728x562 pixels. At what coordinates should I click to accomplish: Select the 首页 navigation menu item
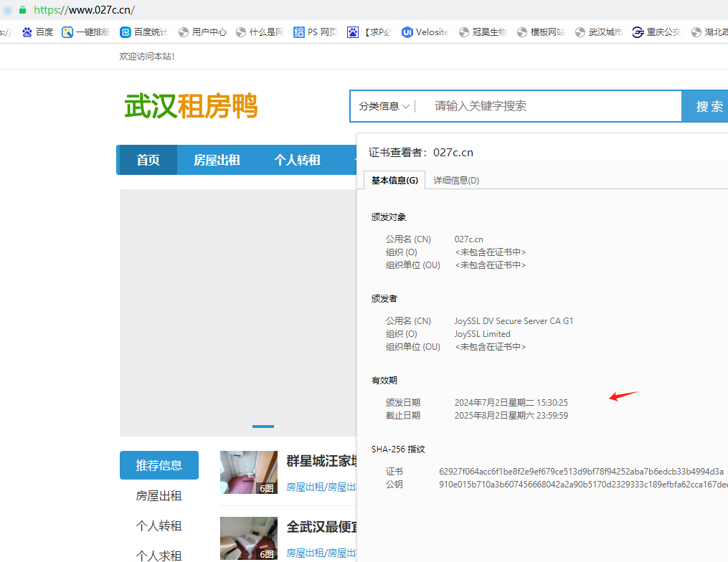tap(148, 160)
